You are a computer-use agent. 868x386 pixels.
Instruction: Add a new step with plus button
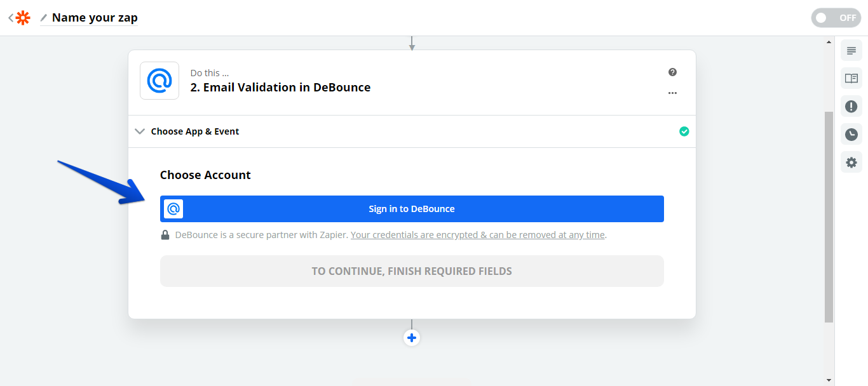[x=412, y=338]
